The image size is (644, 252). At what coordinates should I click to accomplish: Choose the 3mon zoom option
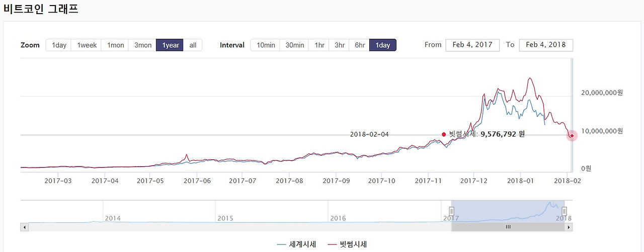point(143,45)
